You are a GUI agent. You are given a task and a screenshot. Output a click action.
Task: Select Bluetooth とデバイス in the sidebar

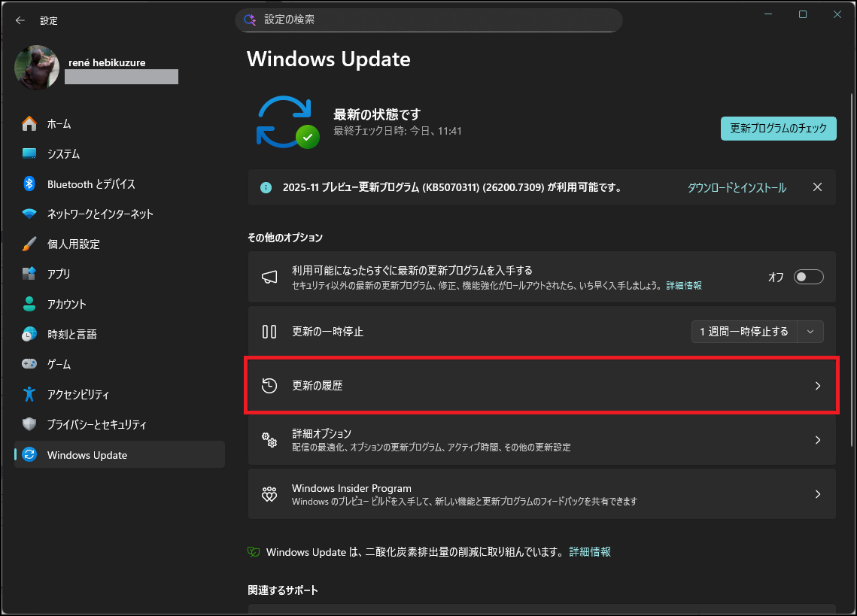pos(119,184)
